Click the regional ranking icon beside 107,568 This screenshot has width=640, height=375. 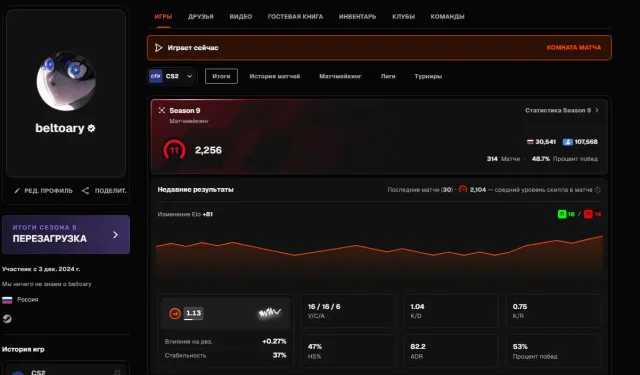point(567,142)
